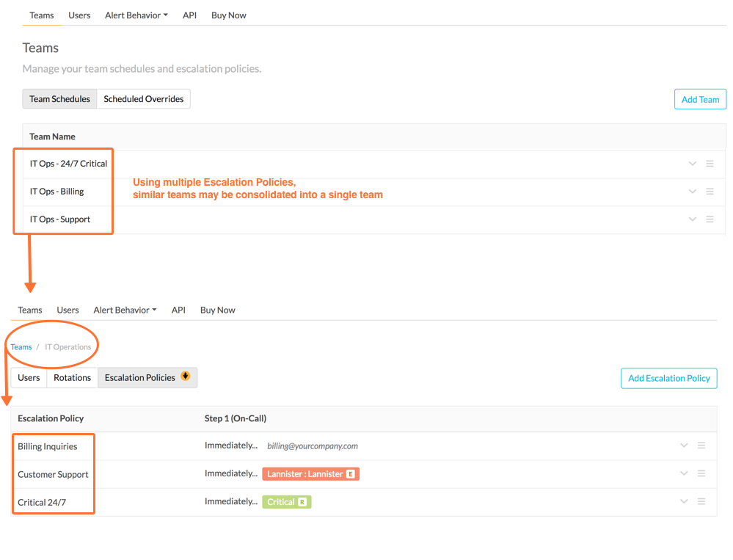733x560 pixels.
Task: Click the reorder handle for IT Ops - Support
Action: point(710,219)
